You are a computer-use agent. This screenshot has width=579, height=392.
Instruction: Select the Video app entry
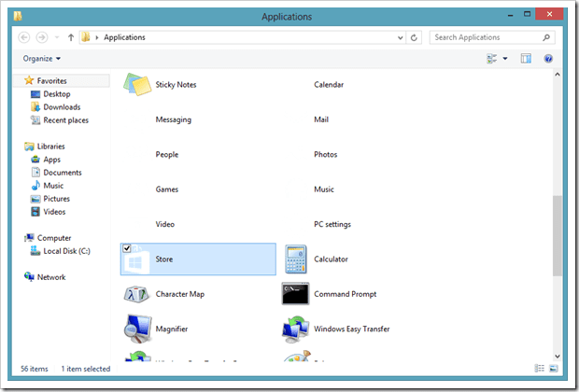tap(164, 224)
